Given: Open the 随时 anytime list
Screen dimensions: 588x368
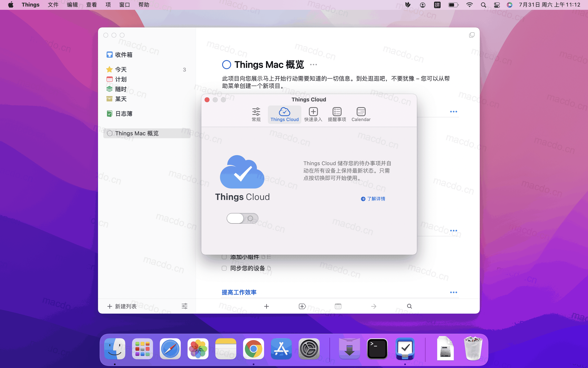Looking at the screenshot, I should pyautogui.click(x=147, y=89).
